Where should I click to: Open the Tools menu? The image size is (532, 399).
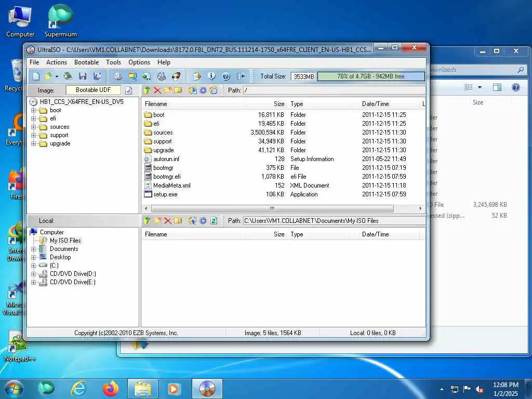(113, 62)
